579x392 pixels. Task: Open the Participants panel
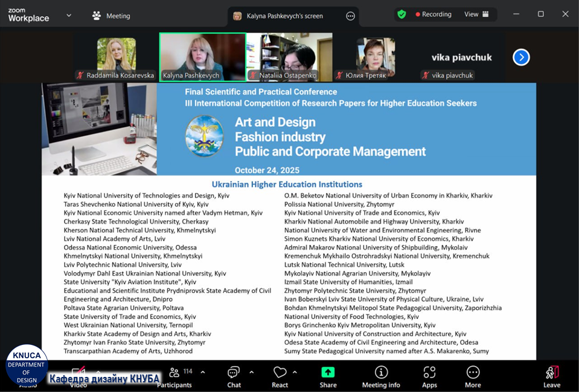tap(174, 376)
